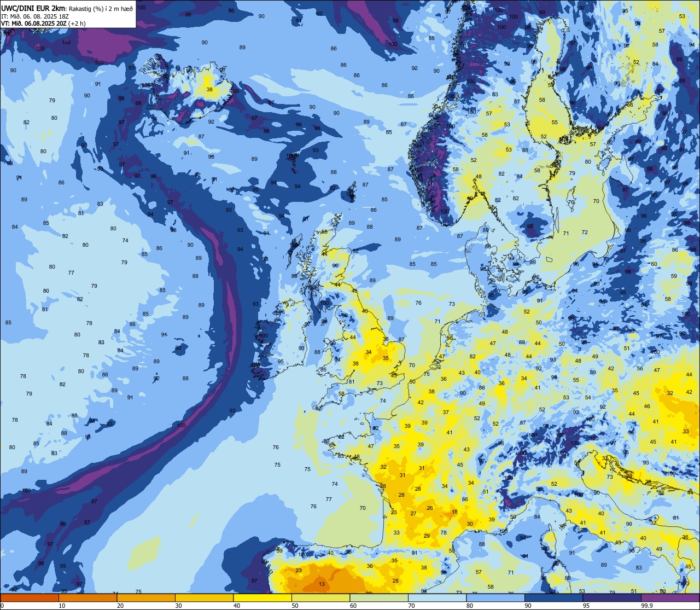Click the humidity value '13' in Spain
The width and height of the screenshot is (700, 610).
[322, 584]
